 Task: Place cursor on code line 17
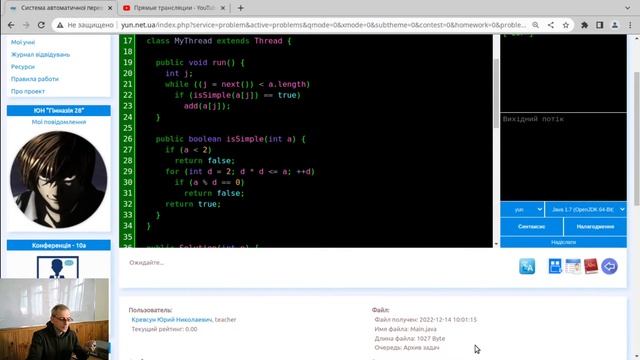coord(219,41)
